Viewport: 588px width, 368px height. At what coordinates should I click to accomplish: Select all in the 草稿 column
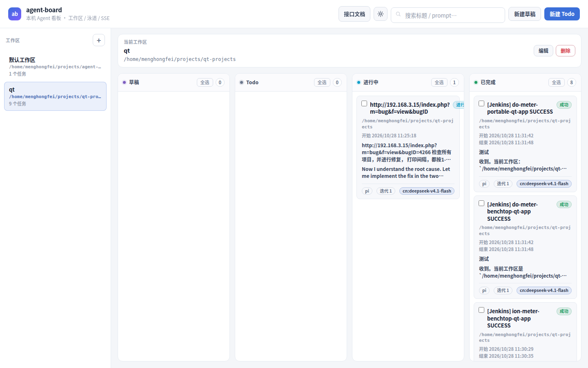[205, 83]
